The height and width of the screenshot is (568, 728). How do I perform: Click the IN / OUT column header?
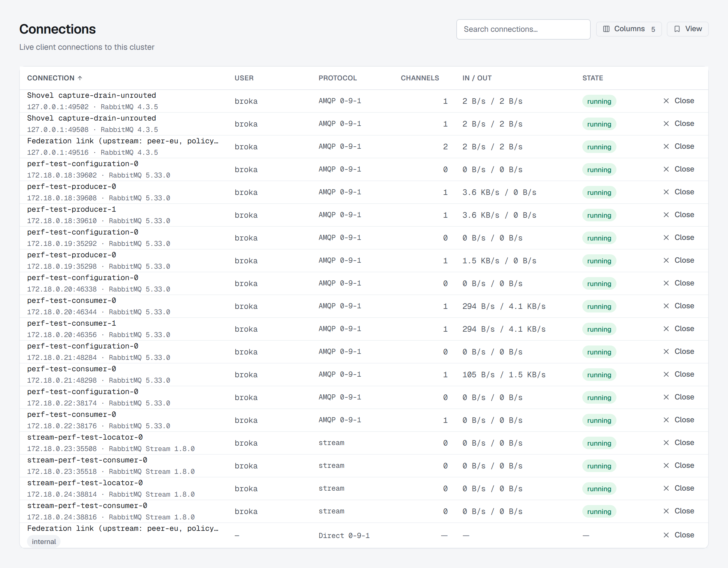pos(477,78)
